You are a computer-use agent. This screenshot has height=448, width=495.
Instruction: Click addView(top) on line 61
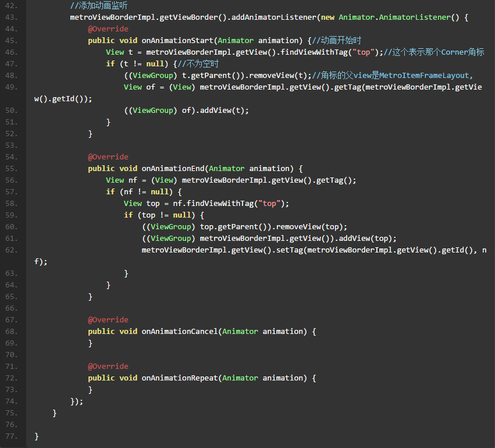point(365,239)
